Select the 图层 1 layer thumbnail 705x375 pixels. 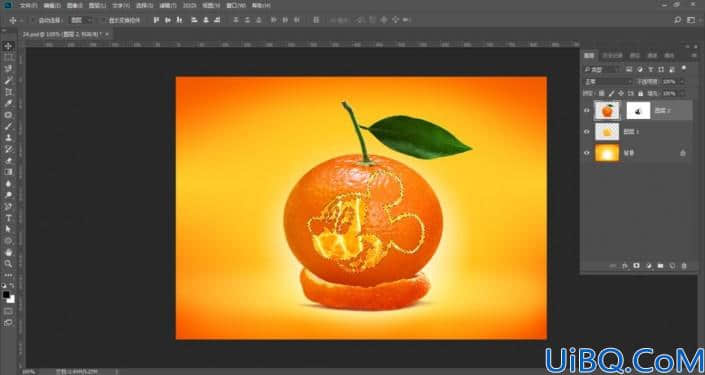(607, 132)
